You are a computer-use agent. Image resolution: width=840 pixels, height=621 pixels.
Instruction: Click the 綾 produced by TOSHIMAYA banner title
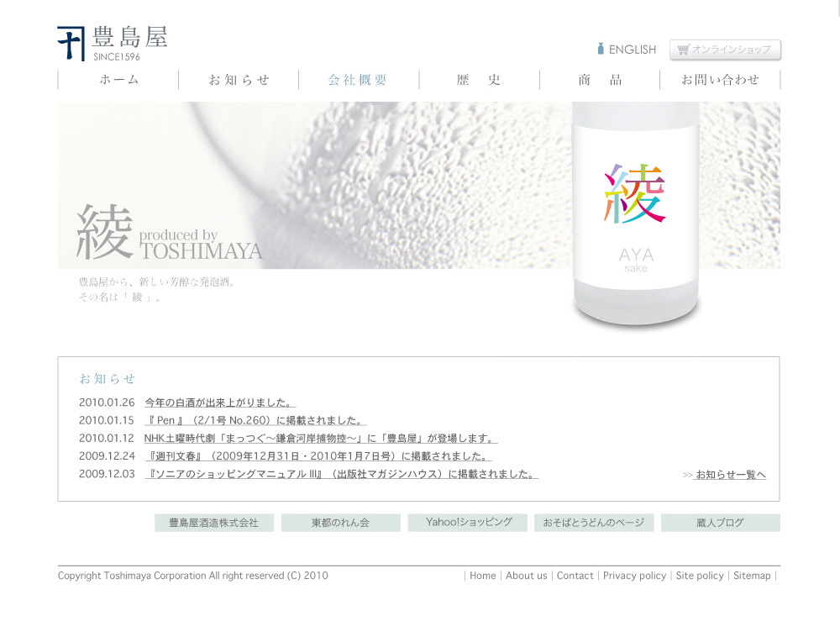170,233
